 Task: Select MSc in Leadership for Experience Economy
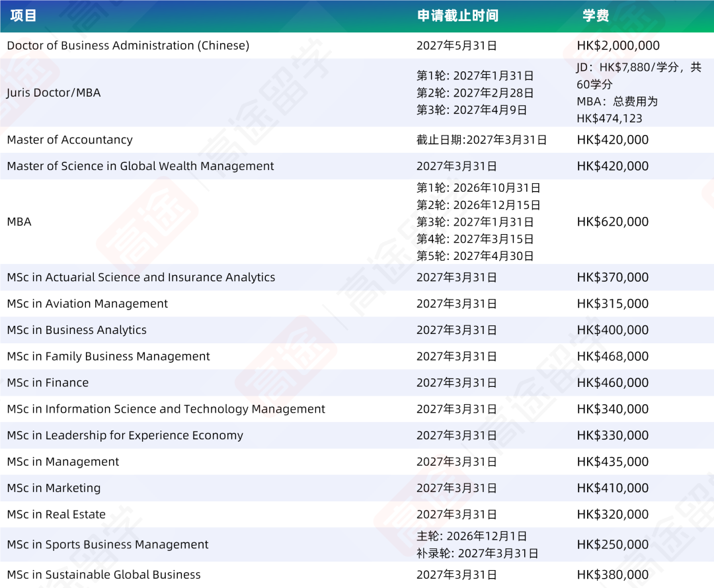[125, 436]
